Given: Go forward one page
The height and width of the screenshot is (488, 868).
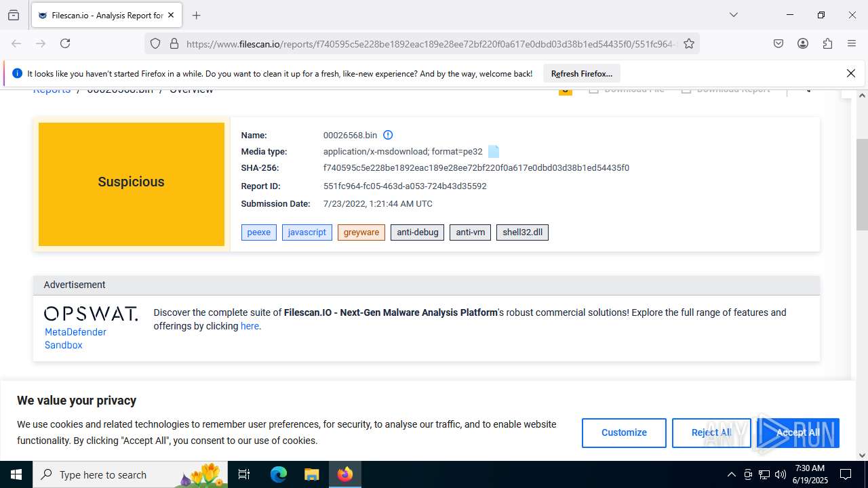Looking at the screenshot, I should (x=41, y=43).
